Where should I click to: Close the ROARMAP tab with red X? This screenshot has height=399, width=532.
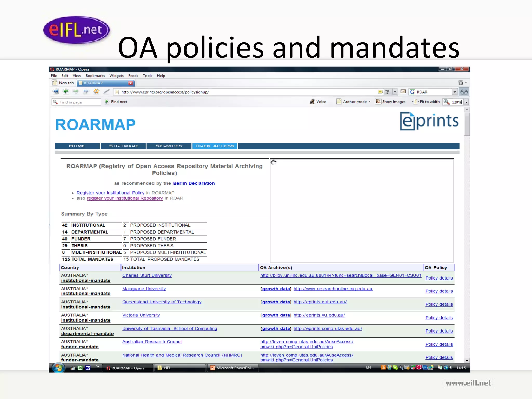[131, 83]
